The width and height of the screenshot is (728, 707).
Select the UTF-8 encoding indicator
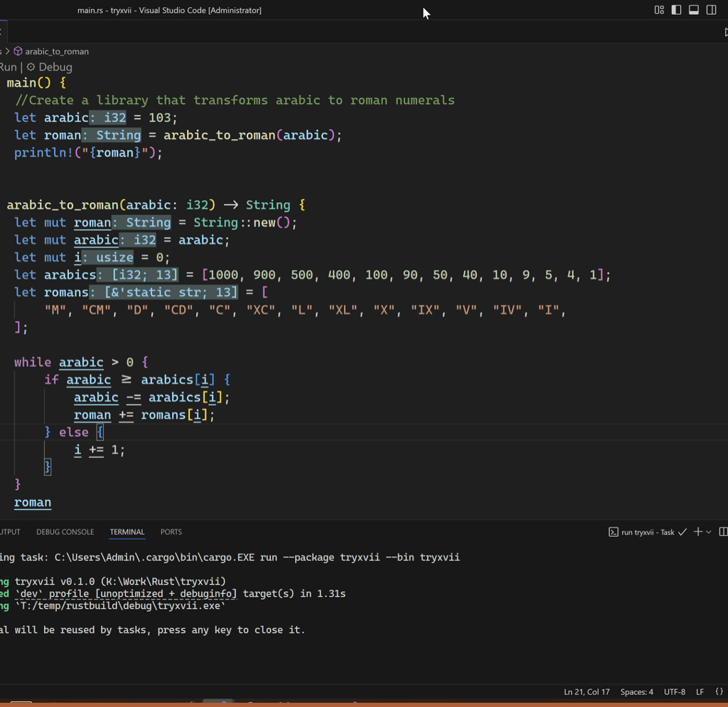[675, 692]
